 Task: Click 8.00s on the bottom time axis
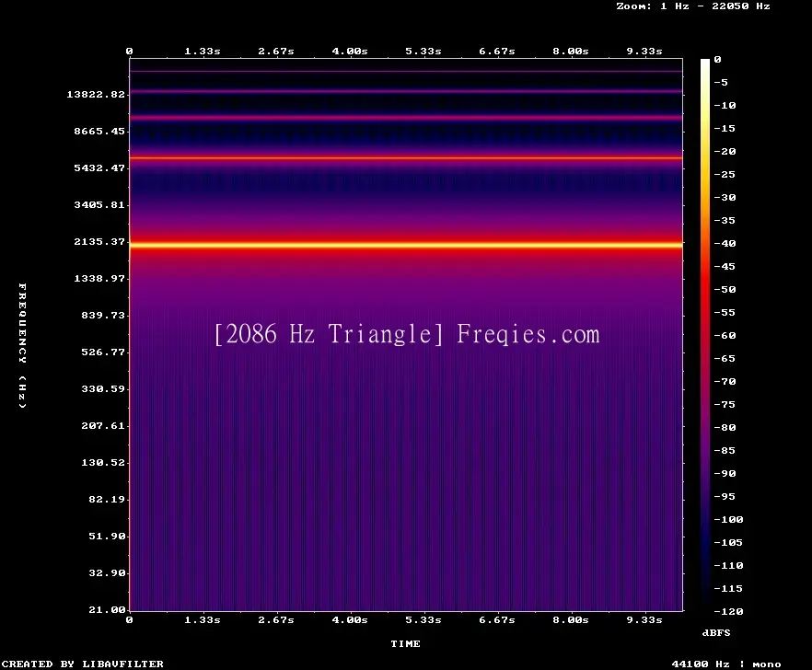tap(571, 619)
